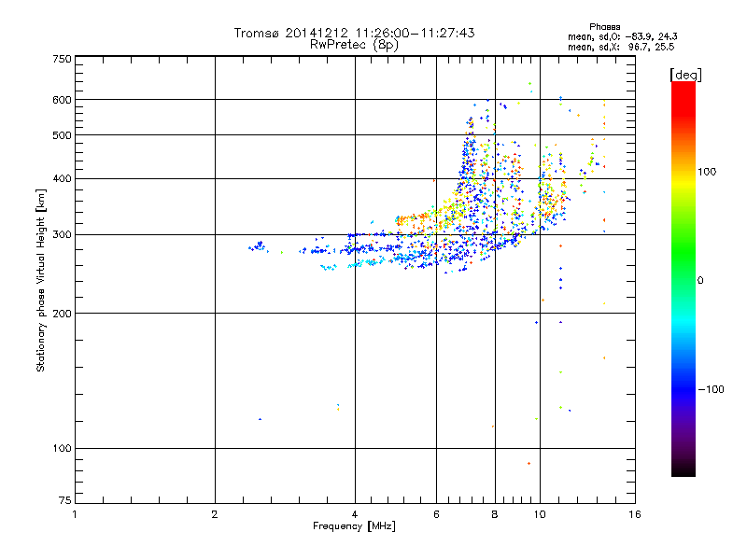The image size is (747, 560).
Task: Select the "mean, sd,O: -83.9, 24.3" line
Action: 623,36
